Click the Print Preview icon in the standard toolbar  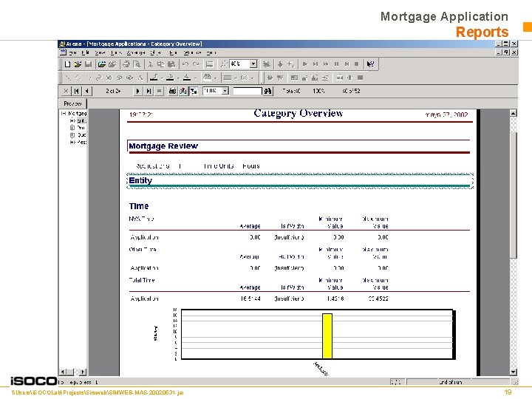[x=137, y=64]
